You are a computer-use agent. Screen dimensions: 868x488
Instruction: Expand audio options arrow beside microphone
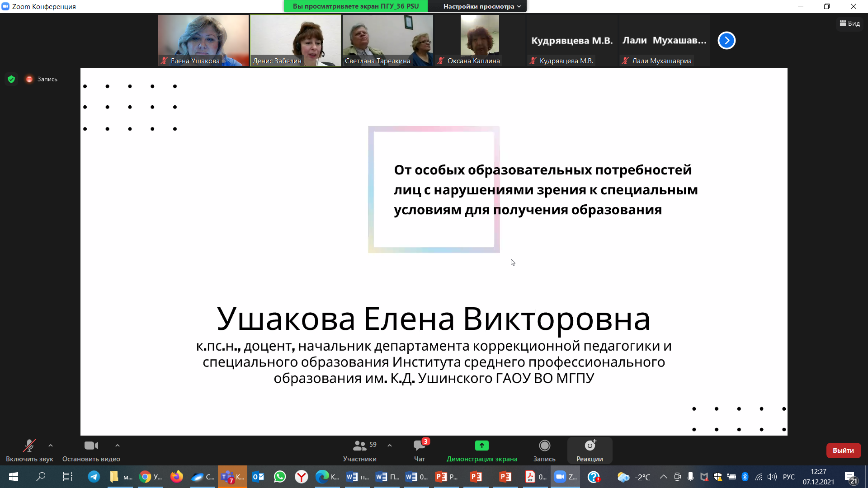pyautogui.click(x=51, y=446)
